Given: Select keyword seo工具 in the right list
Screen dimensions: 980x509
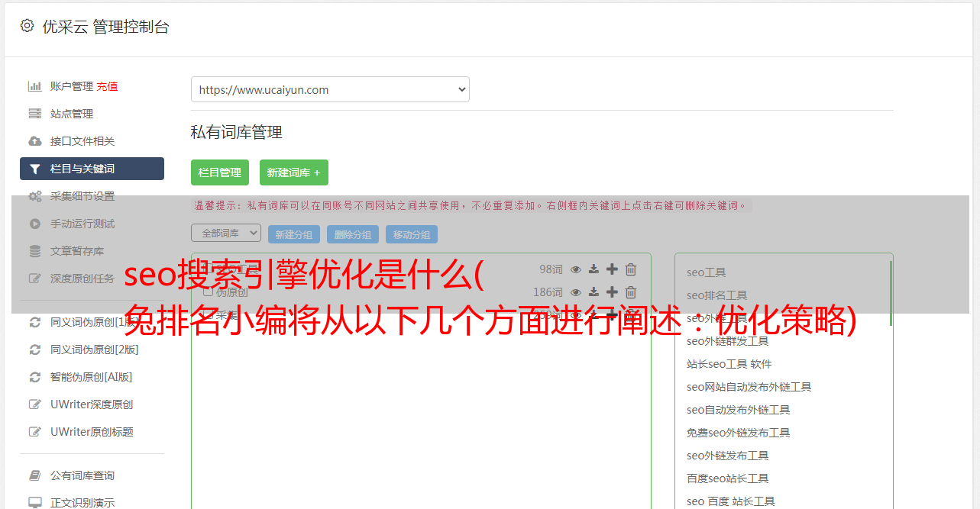Looking at the screenshot, I should (x=707, y=272).
